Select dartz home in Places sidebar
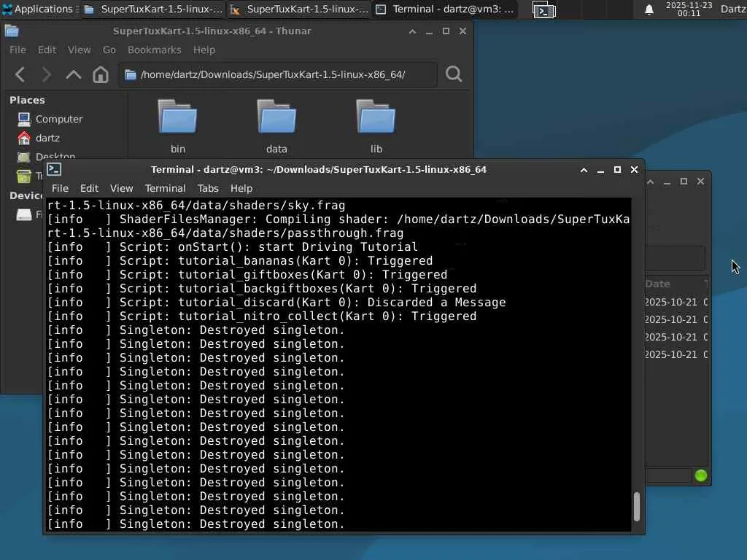Screen dimensions: 747x560 38,138
